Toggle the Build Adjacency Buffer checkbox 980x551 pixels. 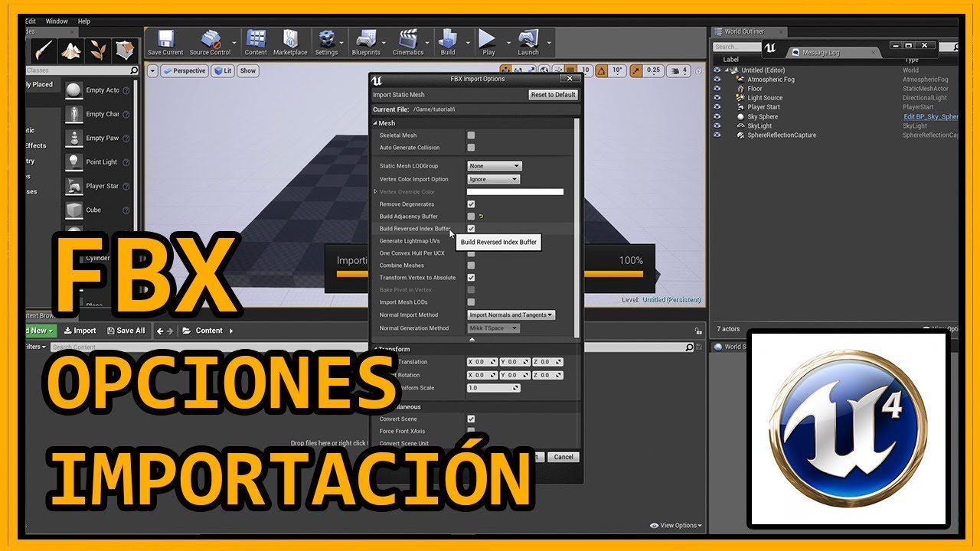471,217
